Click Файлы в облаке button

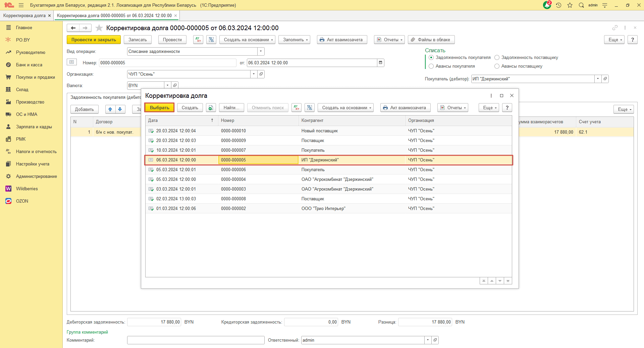tap(431, 40)
